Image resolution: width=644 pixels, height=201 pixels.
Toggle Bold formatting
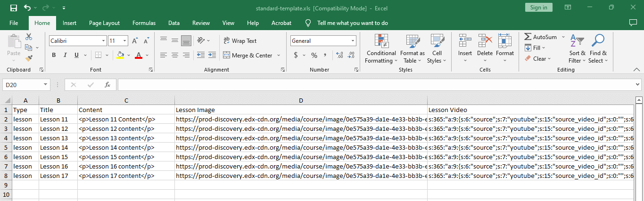[x=54, y=56]
